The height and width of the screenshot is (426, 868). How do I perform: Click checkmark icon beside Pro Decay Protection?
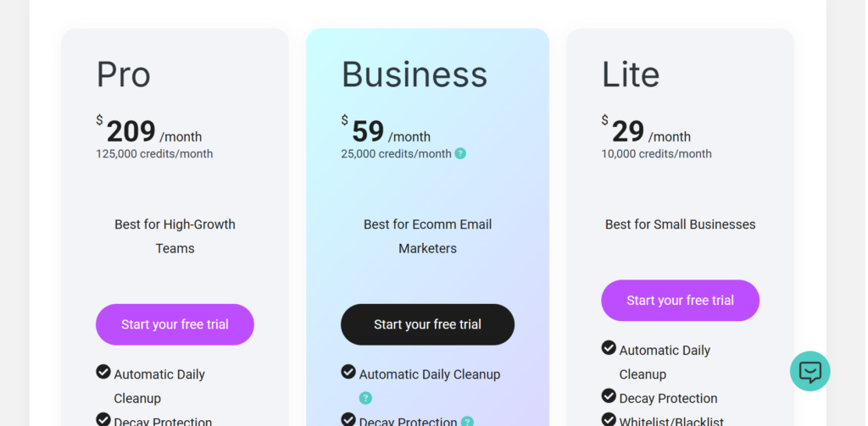(x=103, y=419)
